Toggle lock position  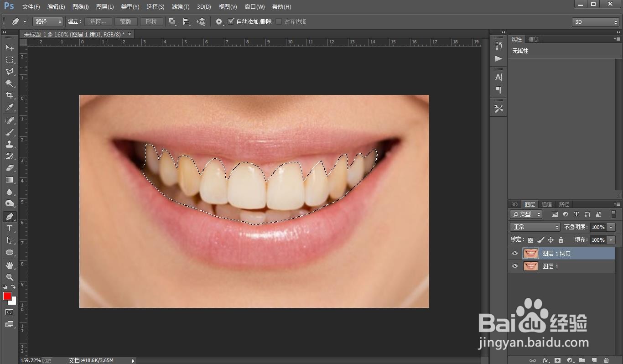click(x=550, y=240)
